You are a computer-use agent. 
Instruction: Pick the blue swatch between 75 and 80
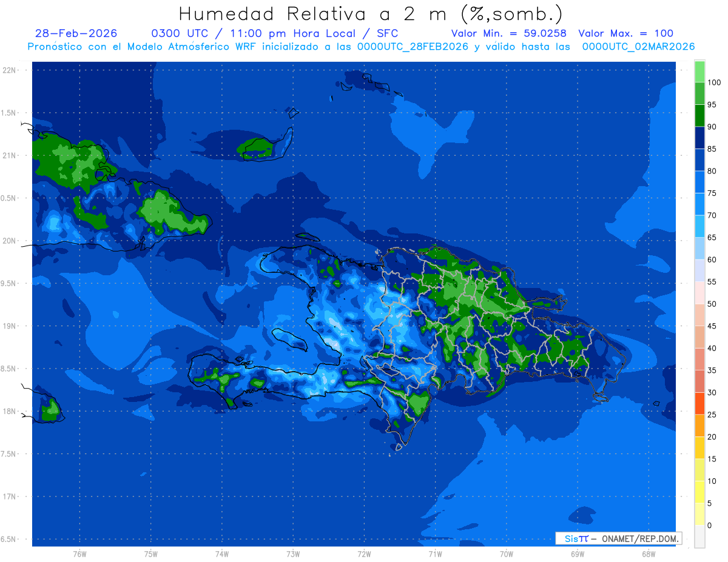pos(699,182)
